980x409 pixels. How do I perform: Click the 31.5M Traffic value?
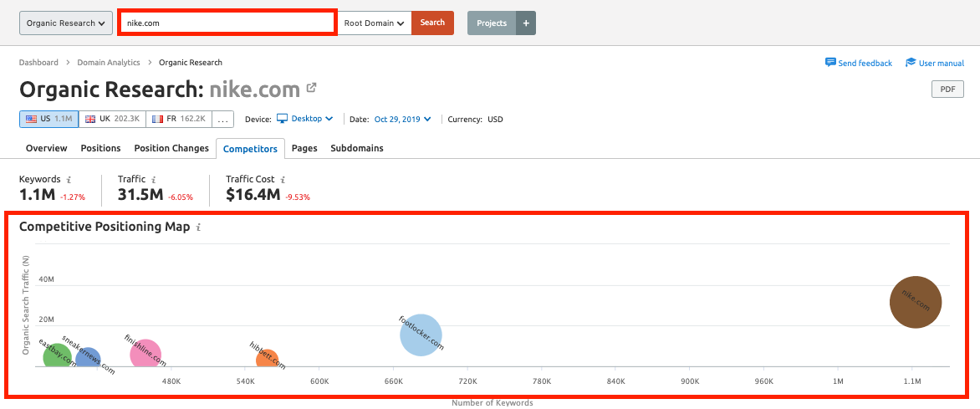140,195
